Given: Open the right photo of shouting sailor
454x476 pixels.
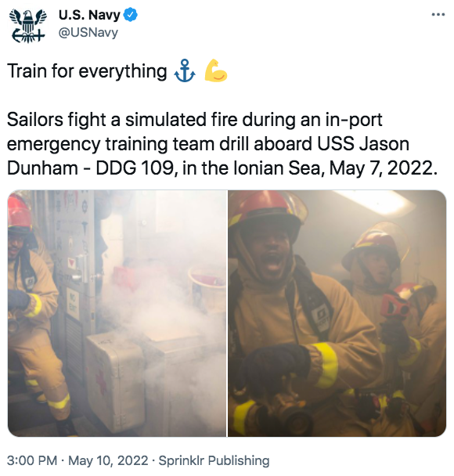Looking at the screenshot, I should pyautogui.click(x=337, y=313).
